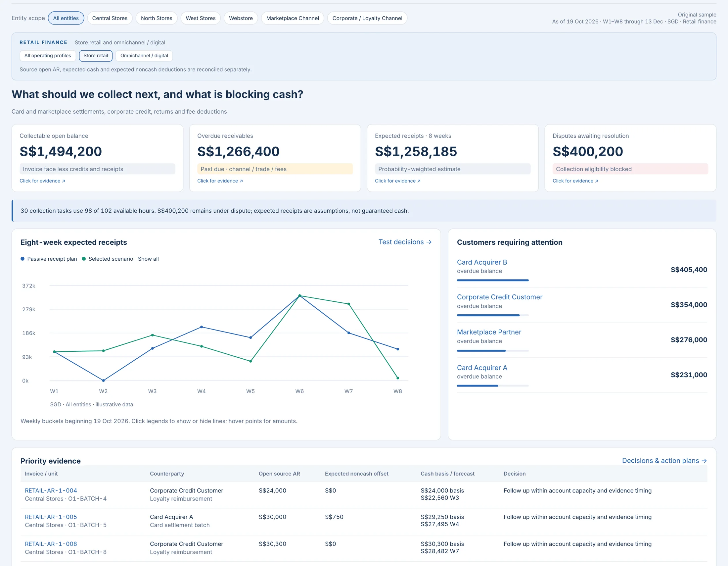Click Marketplace Partner overdue progress bar

click(x=493, y=350)
